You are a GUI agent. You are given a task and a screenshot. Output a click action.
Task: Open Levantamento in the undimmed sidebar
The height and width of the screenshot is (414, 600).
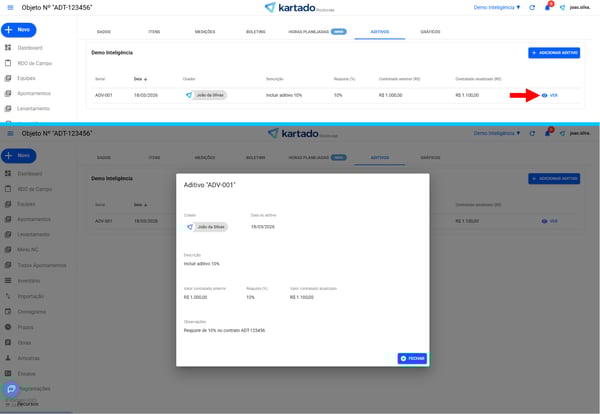(x=27, y=109)
